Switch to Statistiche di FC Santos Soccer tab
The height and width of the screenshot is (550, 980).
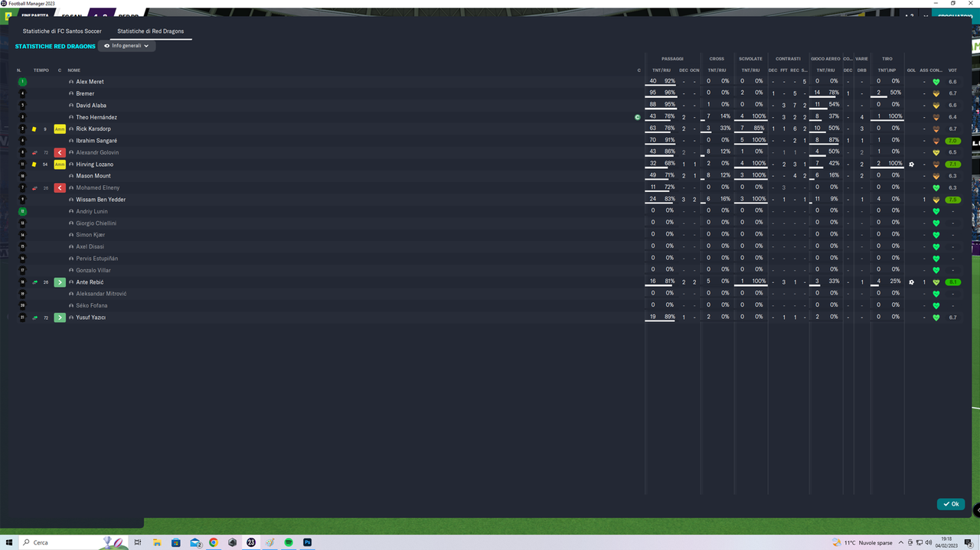[62, 31]
